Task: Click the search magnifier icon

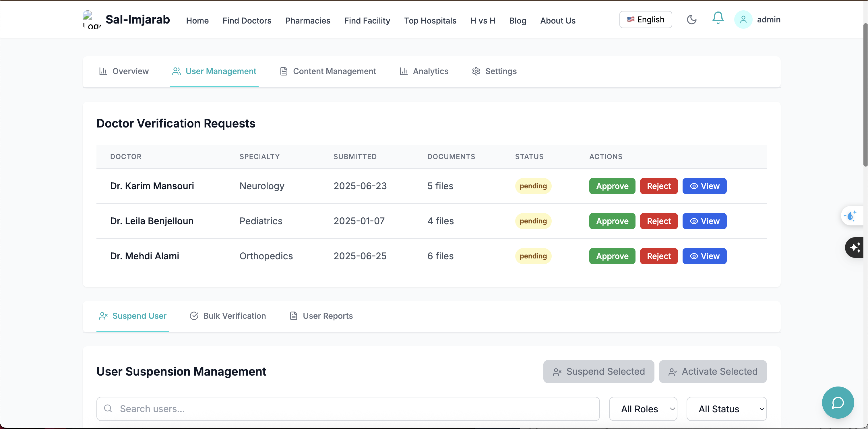Action: tap(108, 408)
